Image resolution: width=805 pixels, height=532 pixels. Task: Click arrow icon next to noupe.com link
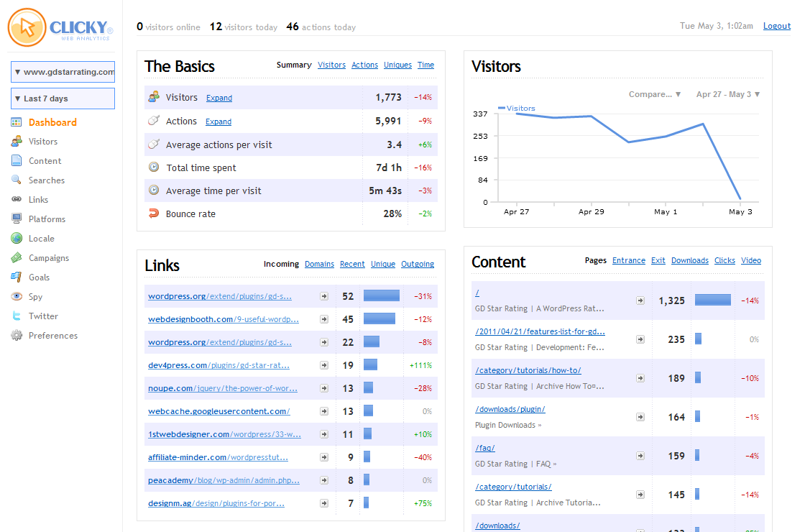[324, 388]
